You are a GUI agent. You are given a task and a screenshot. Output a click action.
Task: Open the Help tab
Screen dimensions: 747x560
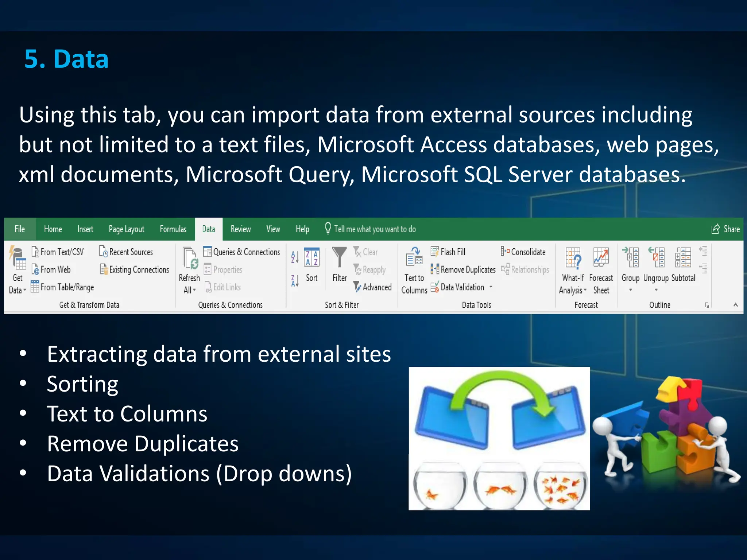[302, 229]
